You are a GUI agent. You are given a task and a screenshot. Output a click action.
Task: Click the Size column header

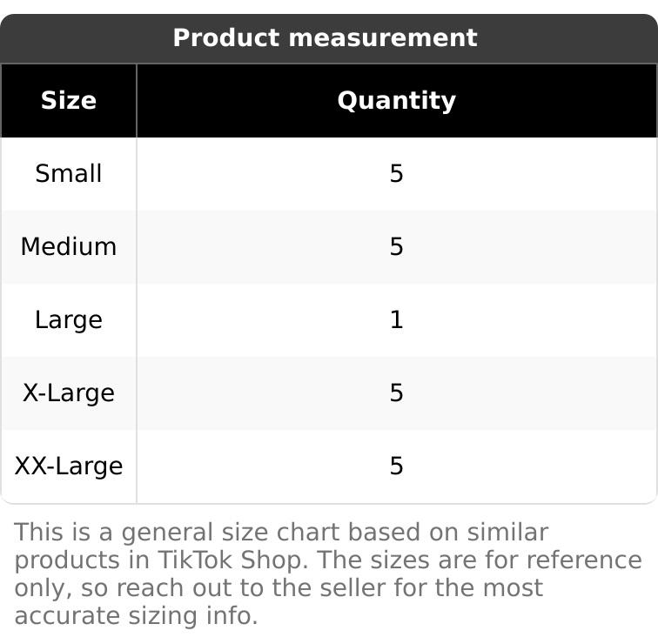(x=68, y=101)
